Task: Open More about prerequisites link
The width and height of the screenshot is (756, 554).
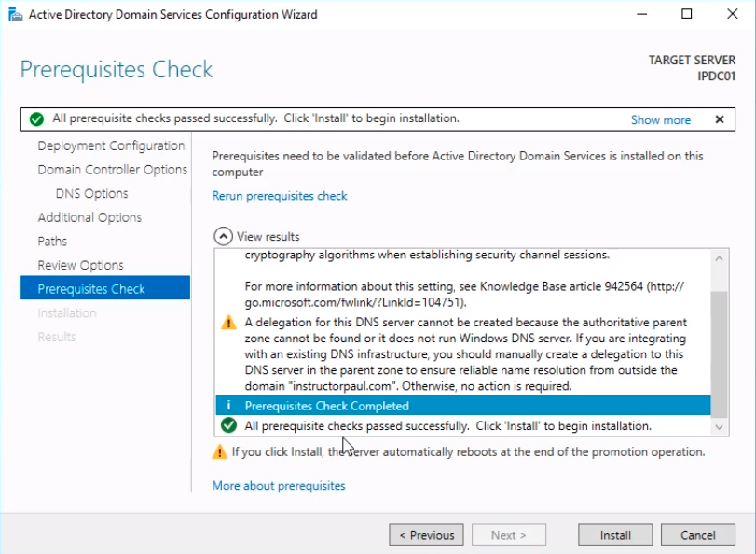Action: tap(279, 486)
